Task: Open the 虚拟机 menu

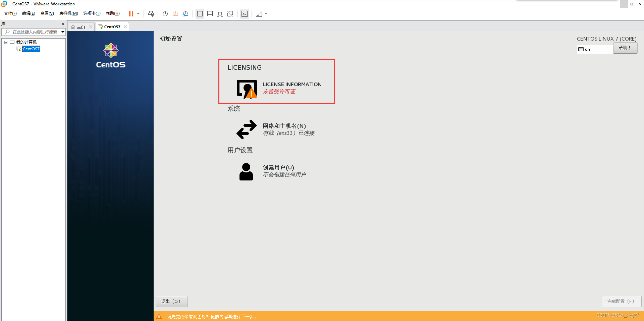Action: pos(68,13)
